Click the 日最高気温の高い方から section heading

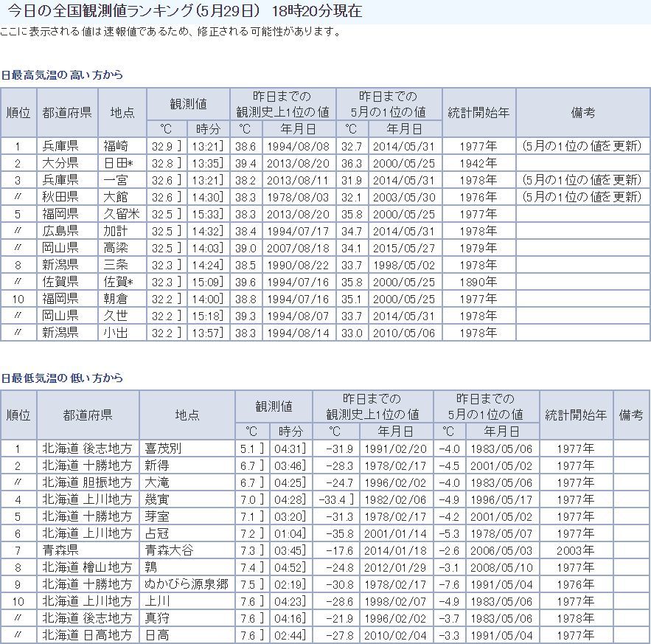[x=62, y=75]
